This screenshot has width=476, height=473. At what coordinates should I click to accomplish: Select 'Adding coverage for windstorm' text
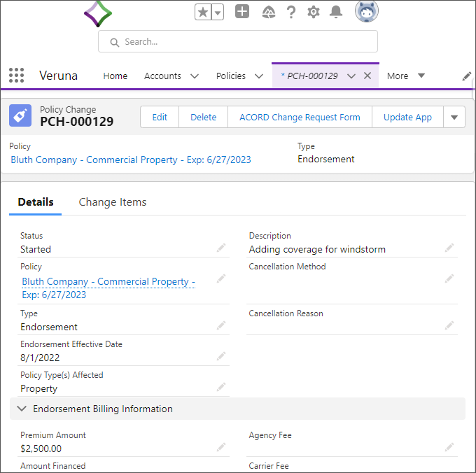pos(317,249)
